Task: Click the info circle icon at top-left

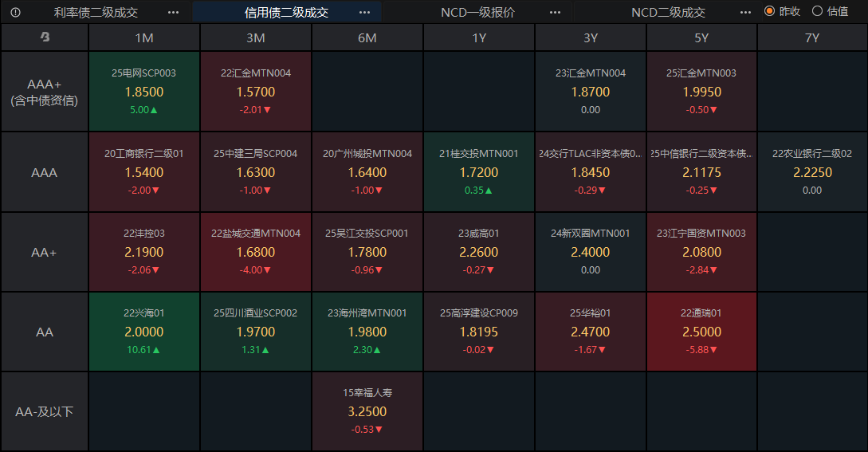Action: [x=15, y=12]
